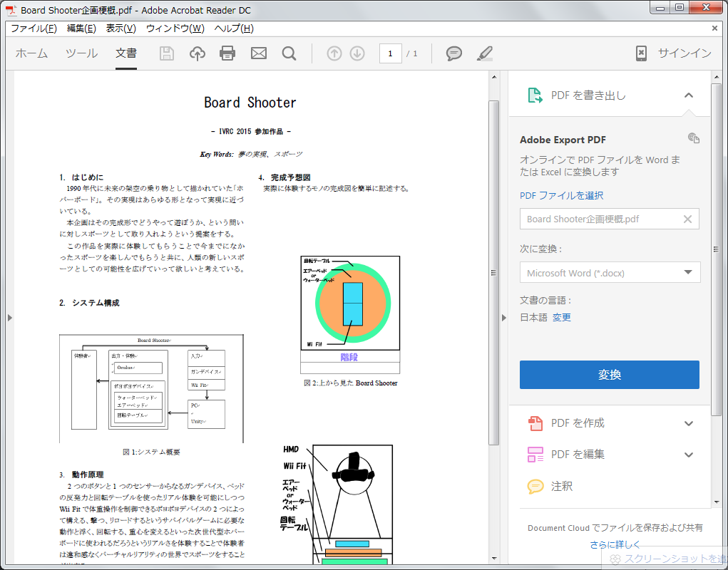Close the document with menu bar X

click(714, 28)
